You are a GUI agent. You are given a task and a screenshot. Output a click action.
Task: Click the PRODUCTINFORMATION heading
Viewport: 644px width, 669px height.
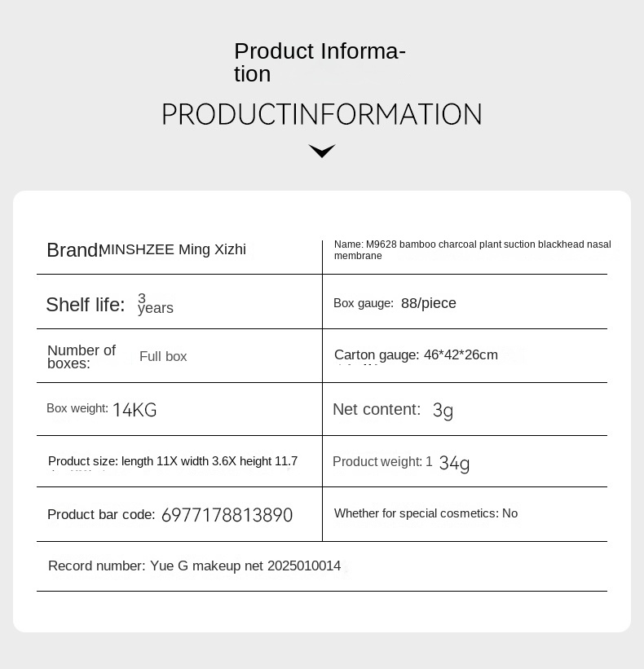322,114
